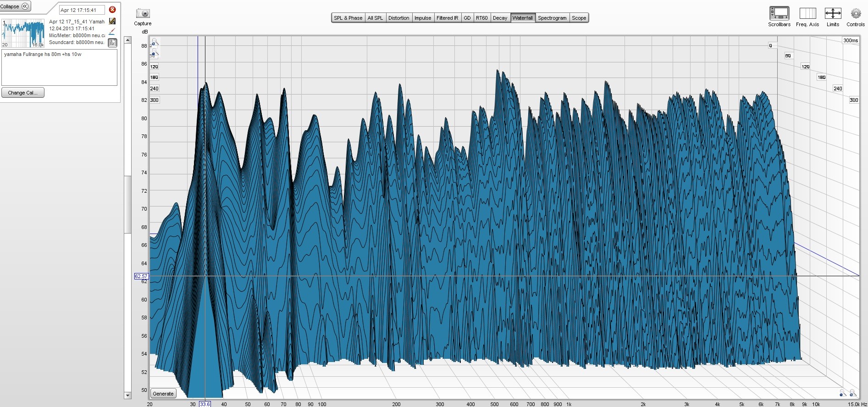
Task: Switch to All SPL tab
Action: [375, 18]
